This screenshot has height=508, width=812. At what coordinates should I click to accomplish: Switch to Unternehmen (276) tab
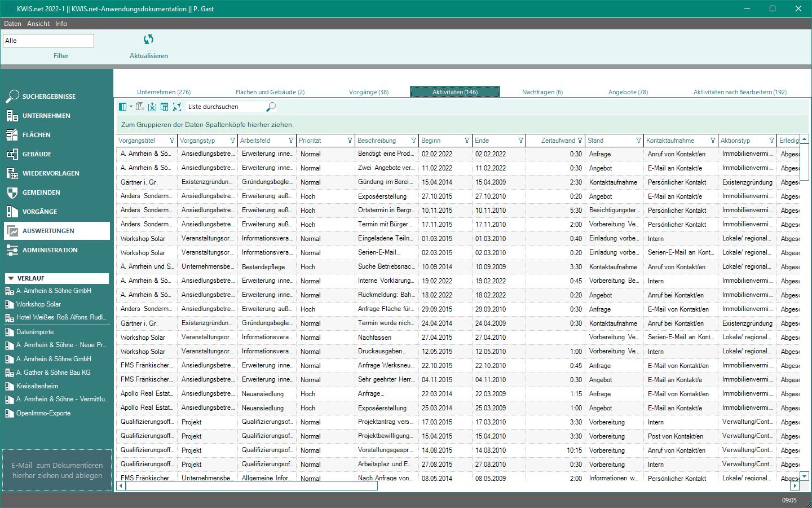pos(164,92)
